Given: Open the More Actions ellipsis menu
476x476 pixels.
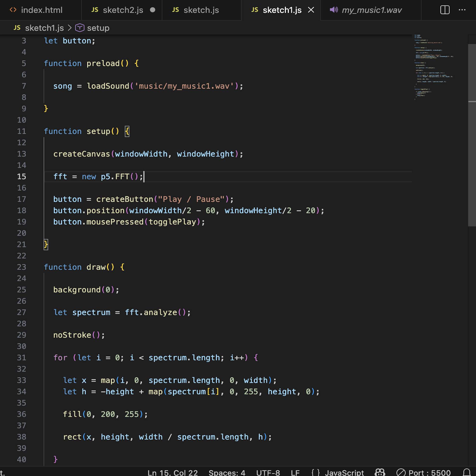Looking at the screenshot, I should coord(462,10).
